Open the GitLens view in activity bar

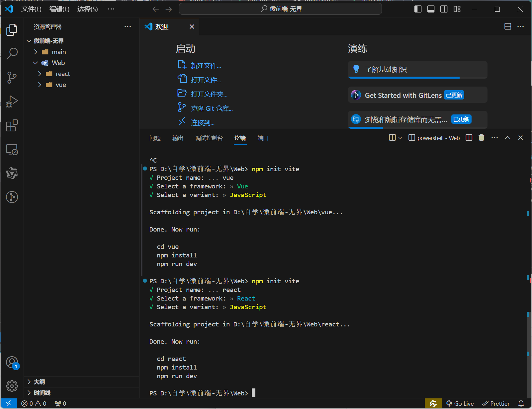tap(12, 197)
